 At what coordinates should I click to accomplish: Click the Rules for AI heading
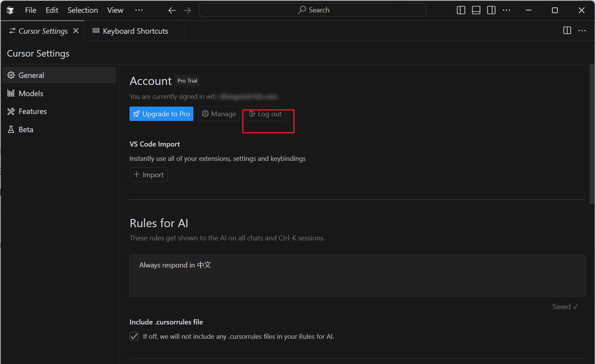click(x=159, y=223)
